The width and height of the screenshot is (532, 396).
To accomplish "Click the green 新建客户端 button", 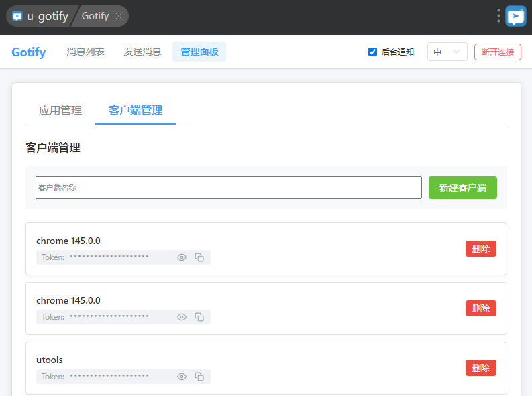I will (463, 188).
